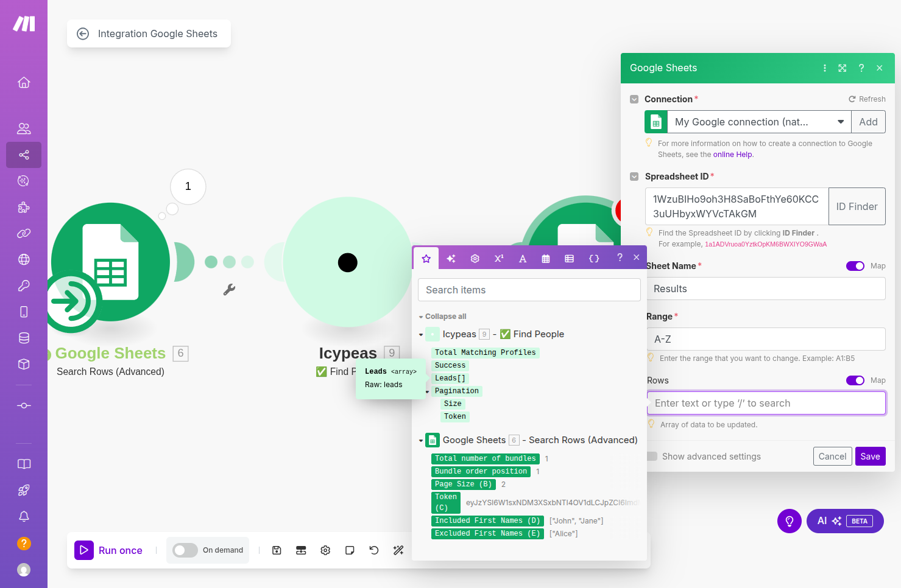
Task: Select the star tab in mapping panel
Action: (426, 259)
